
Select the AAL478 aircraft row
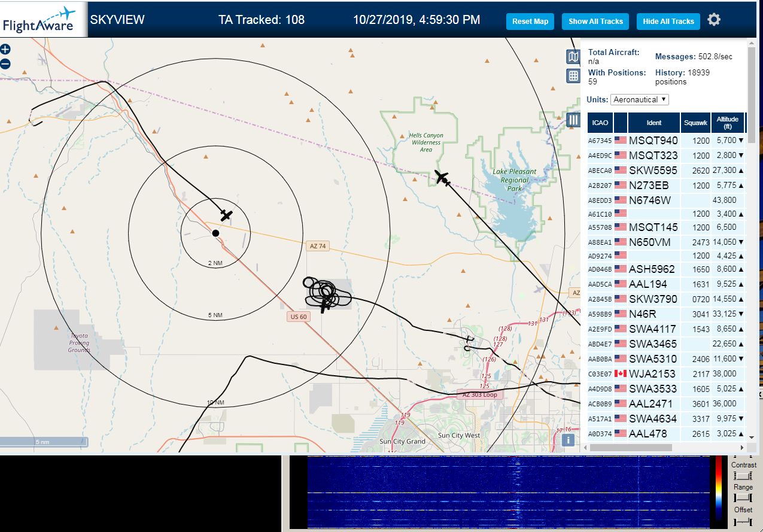point(666,433)
